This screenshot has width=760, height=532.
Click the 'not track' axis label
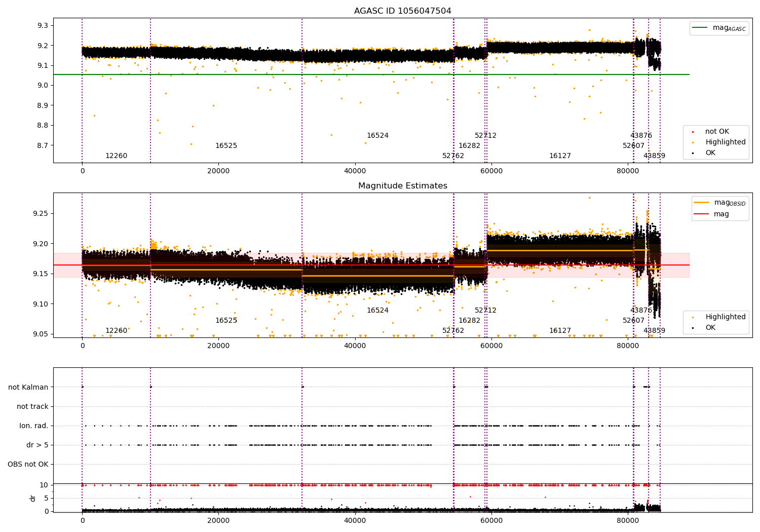pyautogui.click(x=32, y=406)
